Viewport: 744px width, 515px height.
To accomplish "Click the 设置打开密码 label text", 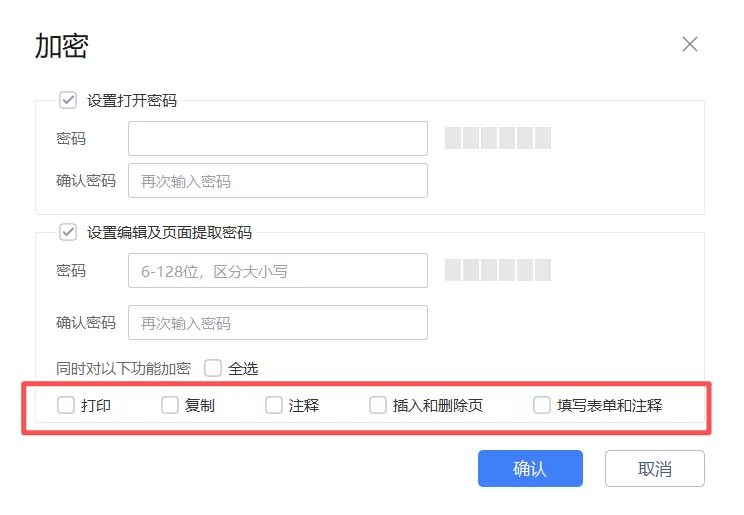I will [131, 100].
